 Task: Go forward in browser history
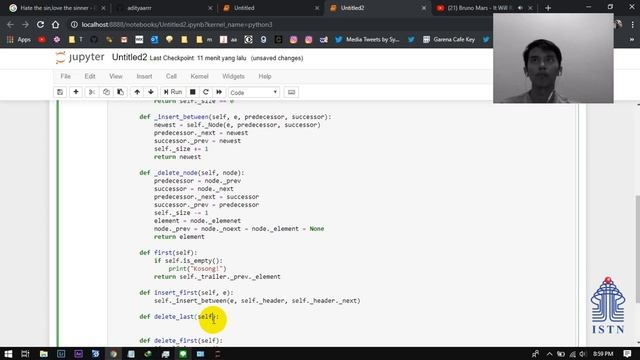click(x=25, y=24)
